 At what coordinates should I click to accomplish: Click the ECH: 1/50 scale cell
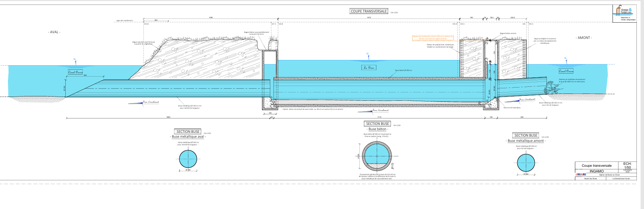(627, 165)
